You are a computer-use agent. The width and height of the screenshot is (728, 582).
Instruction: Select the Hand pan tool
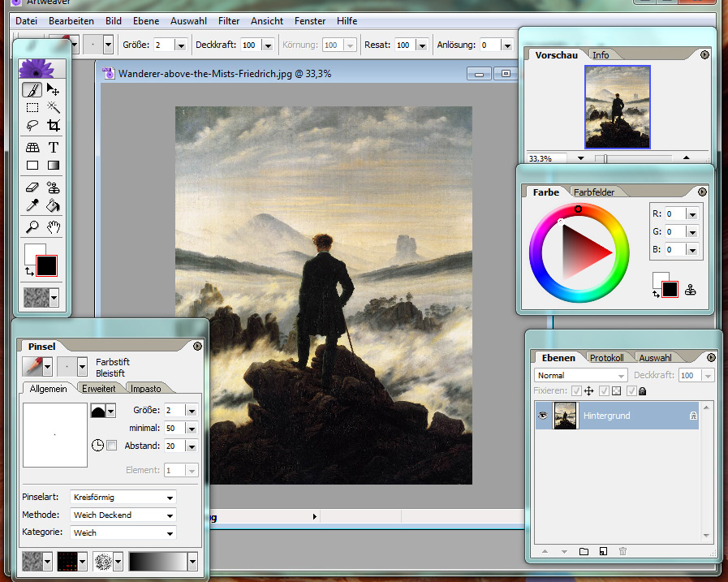[x=54, y=226]
